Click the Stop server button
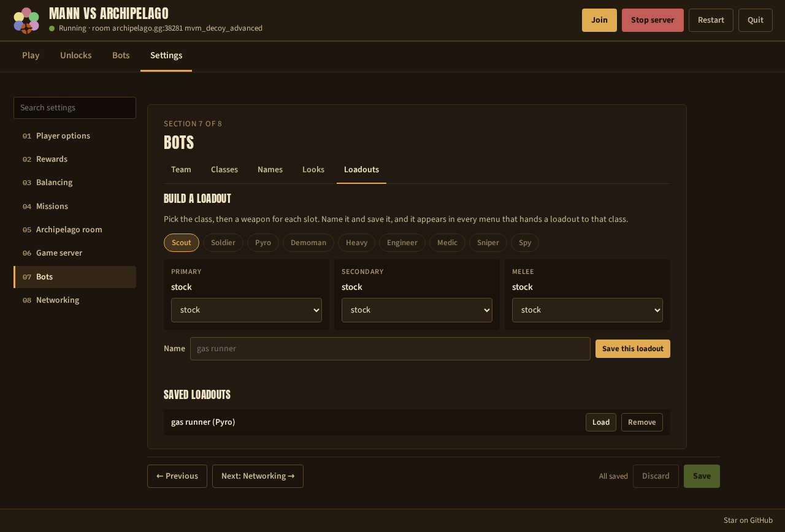This screenshot has height=532, width=785. 653,20
